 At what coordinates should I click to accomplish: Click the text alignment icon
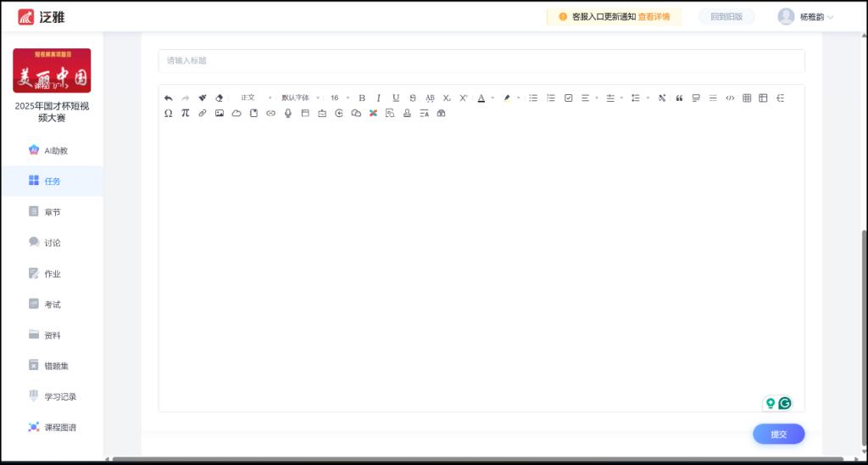click(x=585, y=98)
